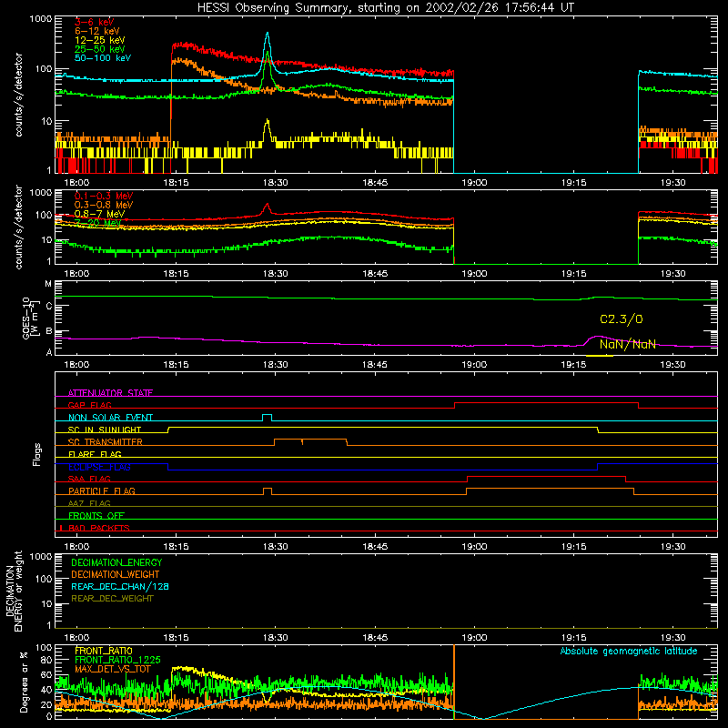The width and height of the screenshot is (728, 728).
Task: Select the FRONT_RATIO legend label
Action: 104,651
